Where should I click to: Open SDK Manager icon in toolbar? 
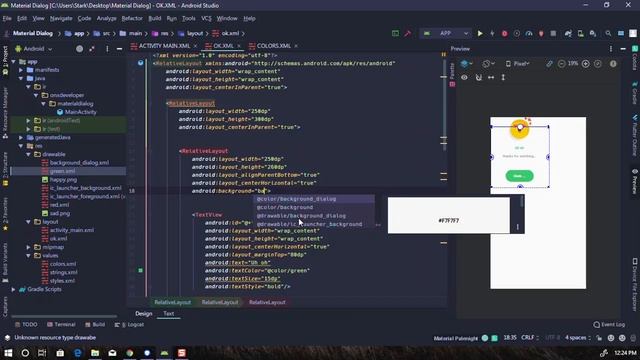click(593, 33)
